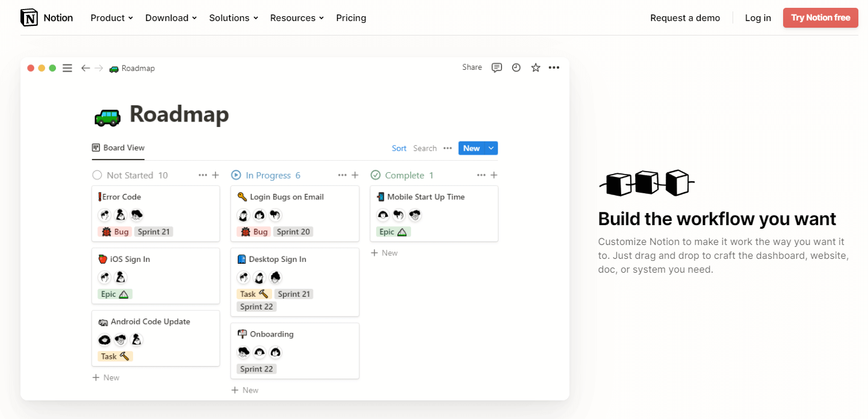The height and width of the screenshot is (419, 868).
Task: Open the sidebar with the hamburger icon
Action: (67, 68)
